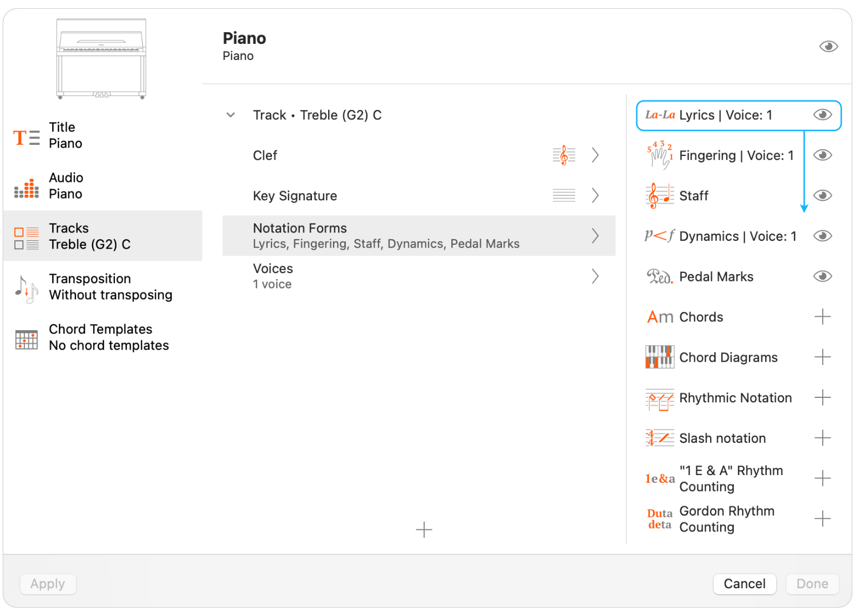Add Rhythmic Notation with plus icon
855x616 pixels.
tap(822, 397)
